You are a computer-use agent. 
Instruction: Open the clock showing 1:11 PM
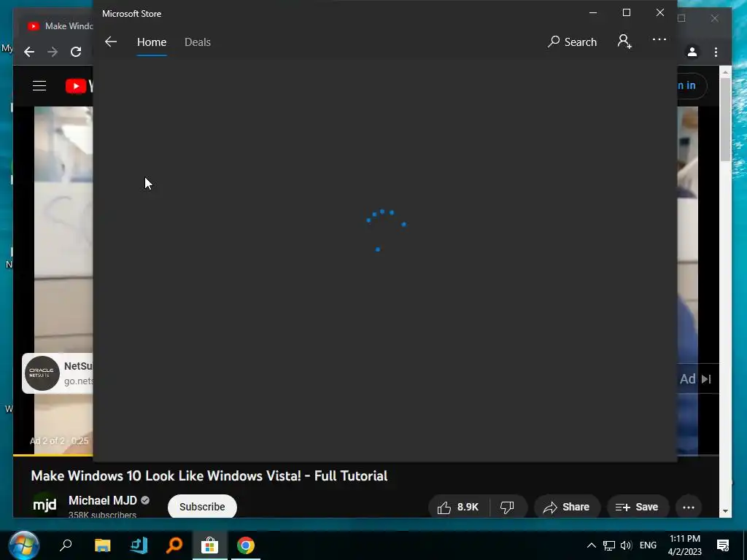click(684, 545)
